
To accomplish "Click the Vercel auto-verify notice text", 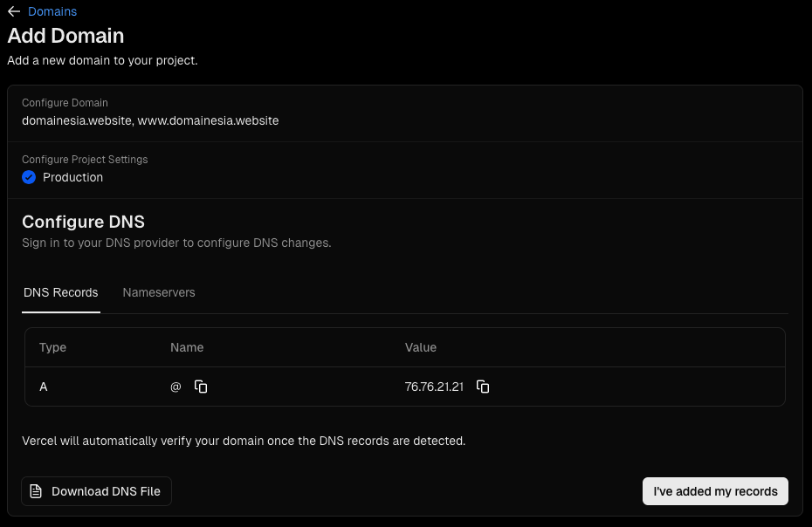I will click(244, 441).
